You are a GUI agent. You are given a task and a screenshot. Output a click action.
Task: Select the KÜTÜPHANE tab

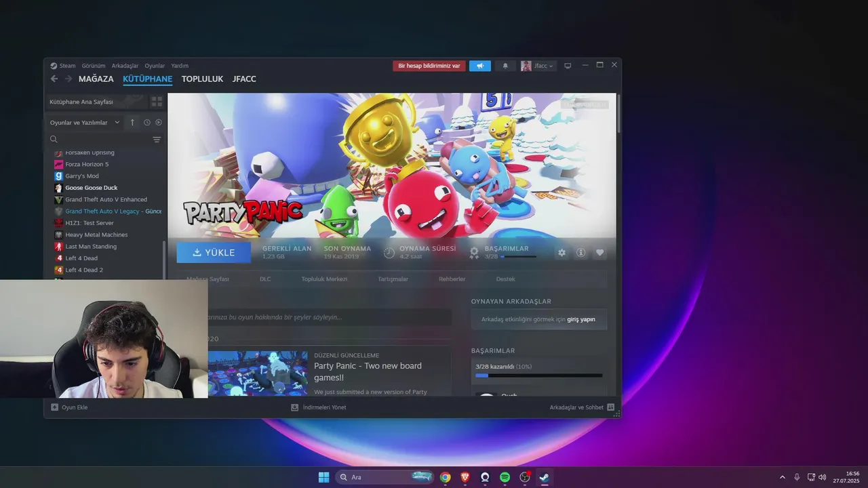tap(147, 79)
